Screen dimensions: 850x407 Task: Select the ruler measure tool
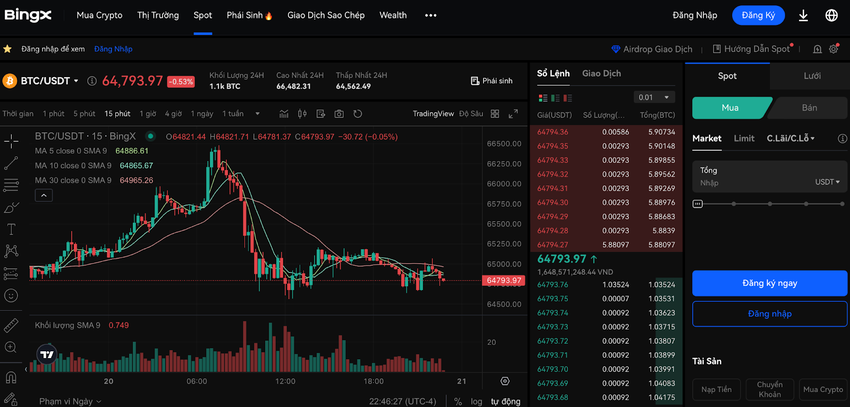click(11, 325)
